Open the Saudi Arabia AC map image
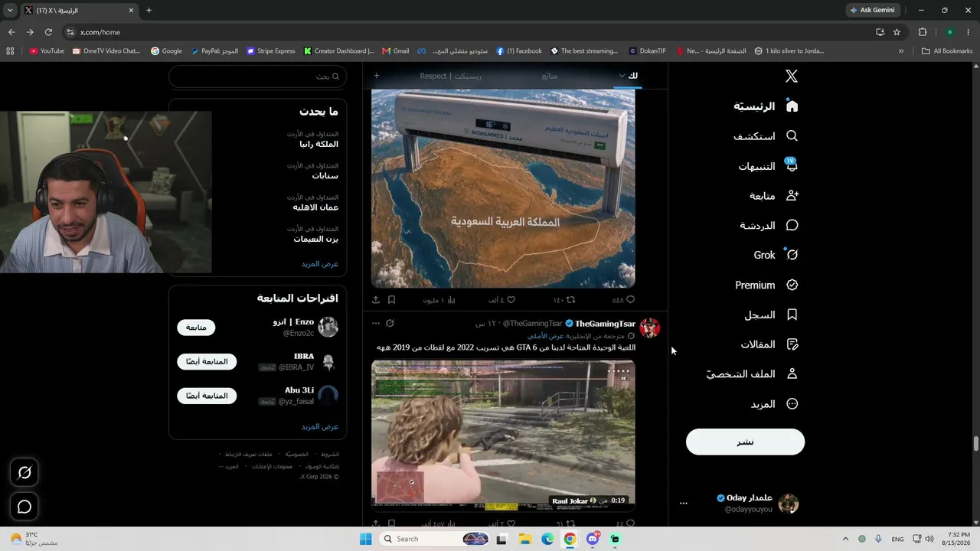 coord(503,188)
